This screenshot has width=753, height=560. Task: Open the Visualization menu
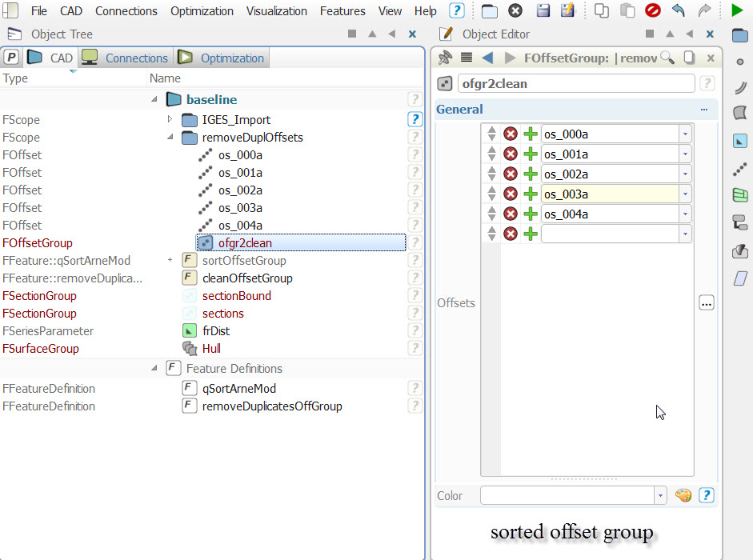277,10
